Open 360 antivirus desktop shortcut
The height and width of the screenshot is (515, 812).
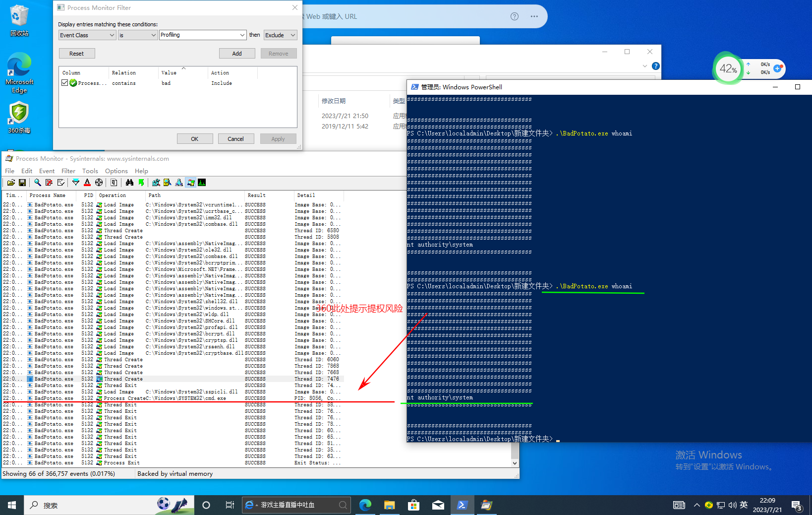pyautogui.click(x=19, y=118)
